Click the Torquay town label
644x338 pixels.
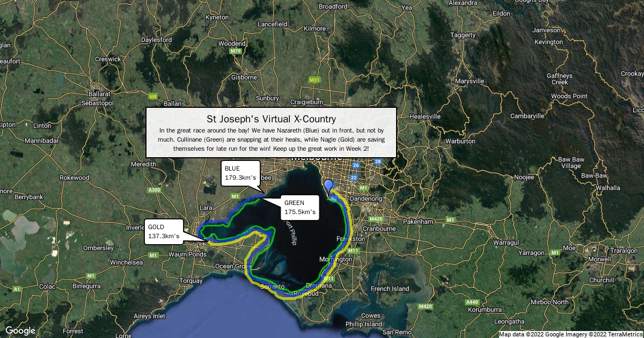[191, 281]
